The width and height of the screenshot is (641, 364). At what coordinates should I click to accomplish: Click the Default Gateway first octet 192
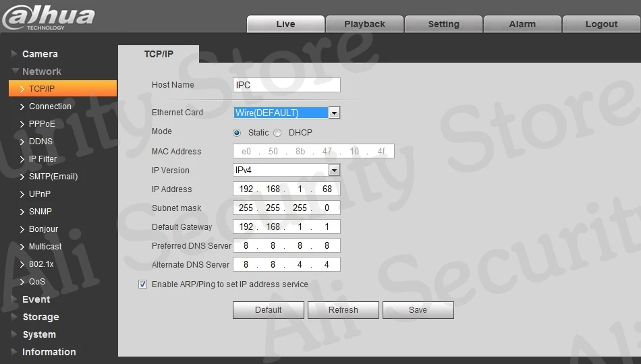246,226
